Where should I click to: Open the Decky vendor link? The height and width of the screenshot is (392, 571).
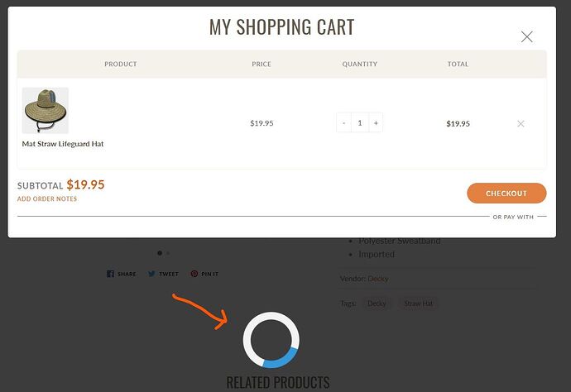378,279
